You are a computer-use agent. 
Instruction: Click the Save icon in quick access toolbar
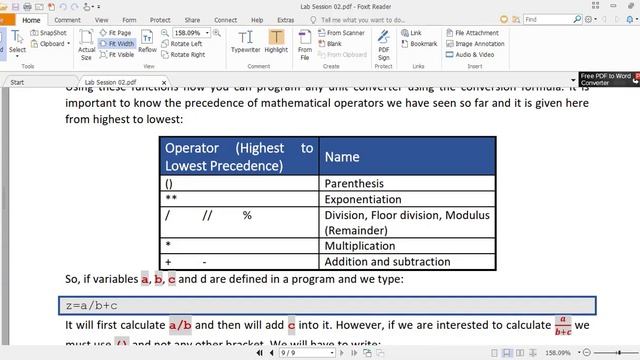(16, 7)
